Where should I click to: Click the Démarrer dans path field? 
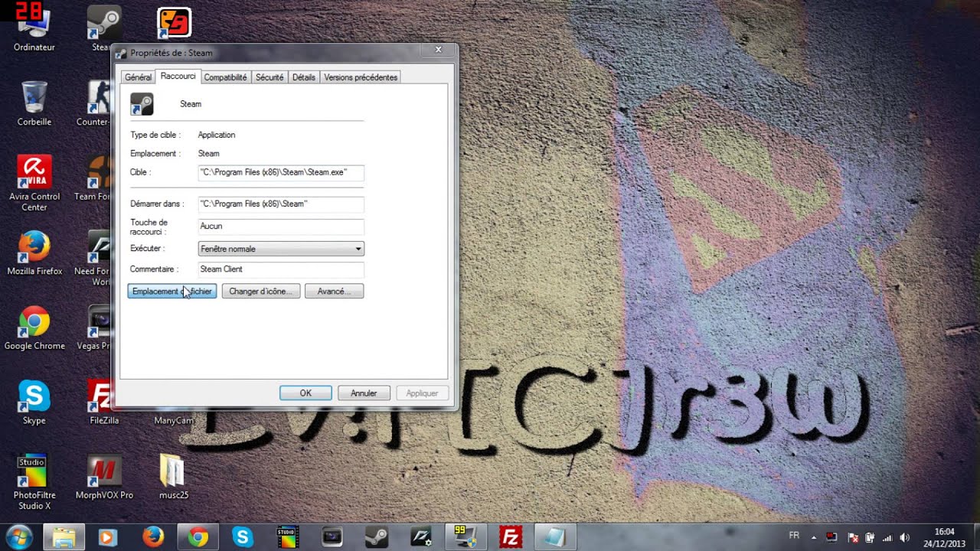[281, 204]
